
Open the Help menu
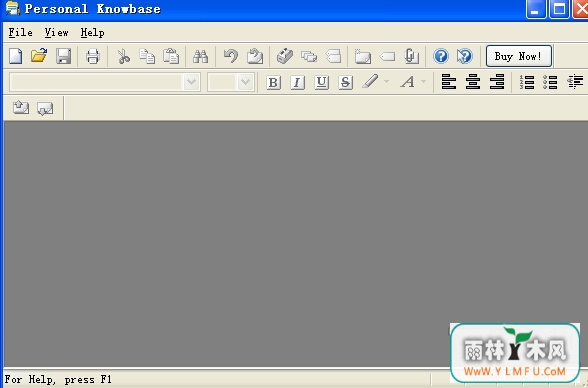coord(92,33)
